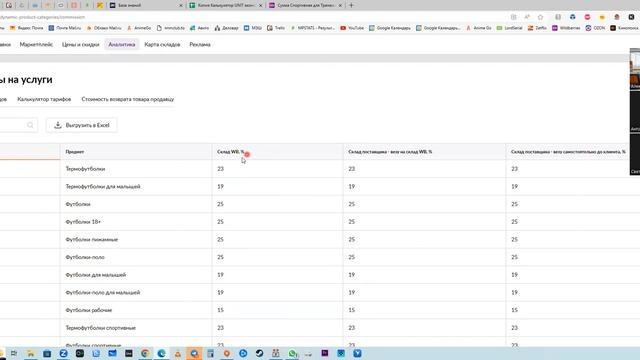Sort by the Предмет column header
This screenshot has width=640, height=360.
click(x=75, y=152)
